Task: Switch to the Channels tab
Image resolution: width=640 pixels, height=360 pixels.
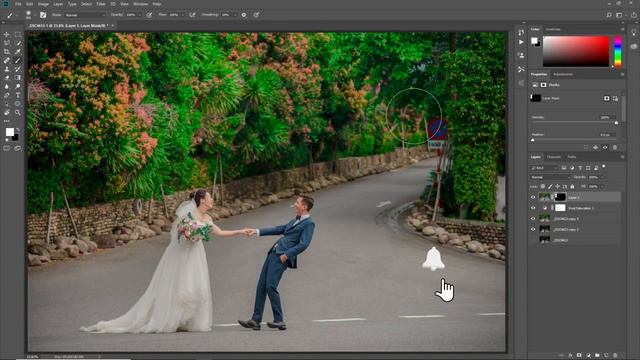Action: (x=554, y=157)
